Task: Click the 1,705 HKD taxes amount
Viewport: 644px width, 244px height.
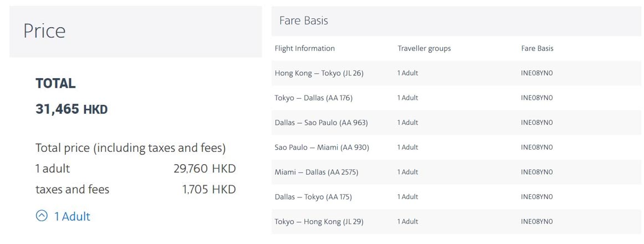Action: [209, 190]
